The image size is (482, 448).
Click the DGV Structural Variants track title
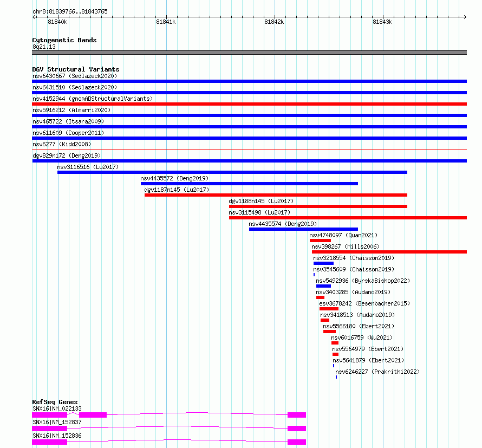click(76, 69)
